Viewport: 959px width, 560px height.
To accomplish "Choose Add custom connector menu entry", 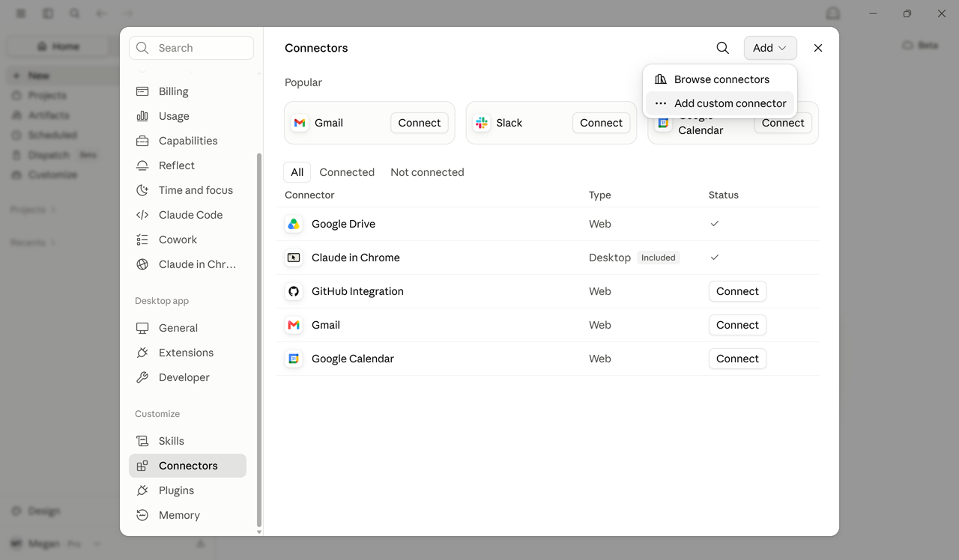I will click(x=720, y=103).
